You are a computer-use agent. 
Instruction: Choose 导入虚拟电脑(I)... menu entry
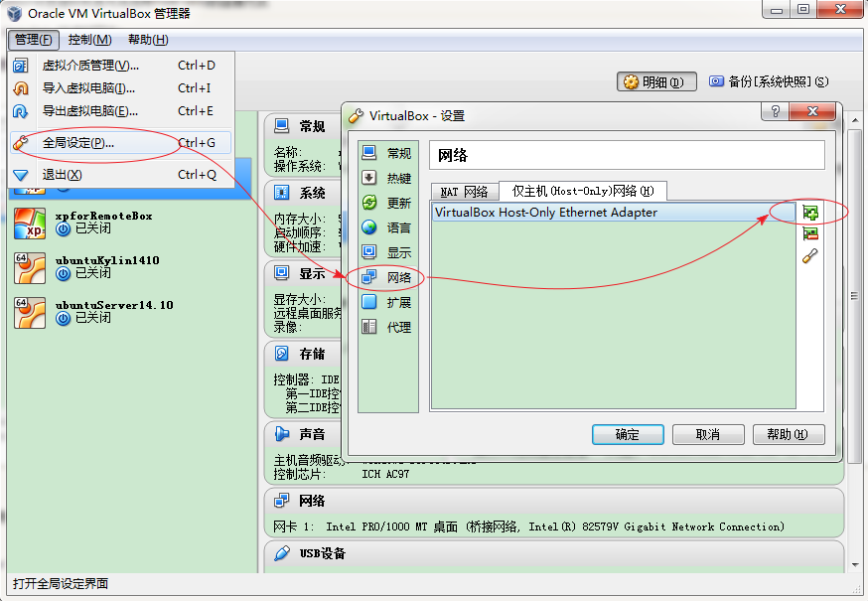point(122,88)
